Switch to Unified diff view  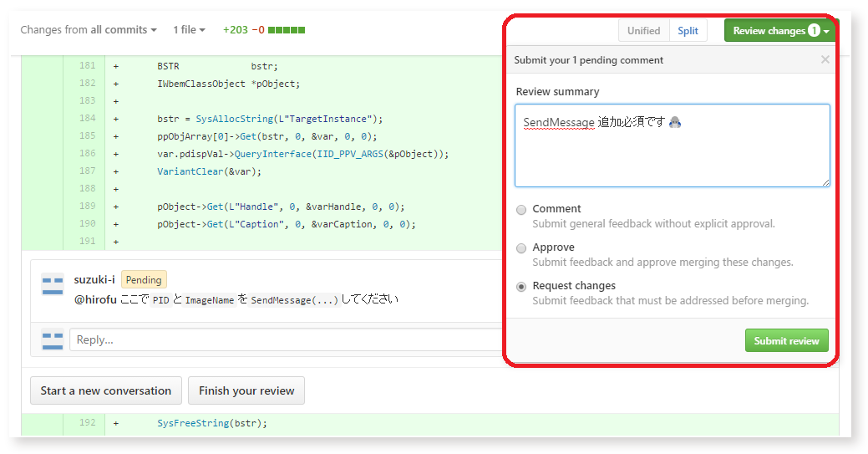tap(644, 30)
